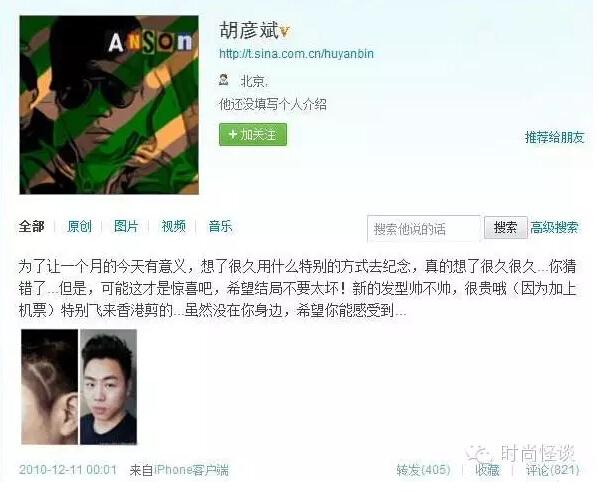Click 收藏 to favorite the post

pyautogui.click(x=487, y=469)
